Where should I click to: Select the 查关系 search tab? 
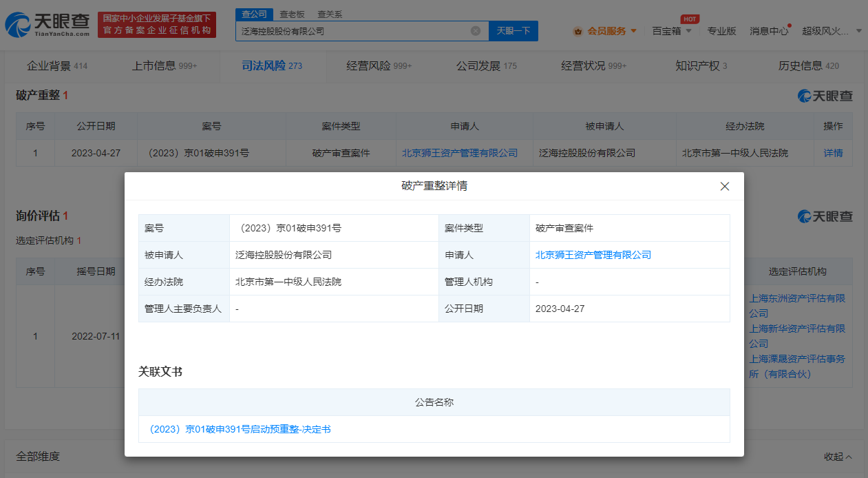(x=330, y=14)
